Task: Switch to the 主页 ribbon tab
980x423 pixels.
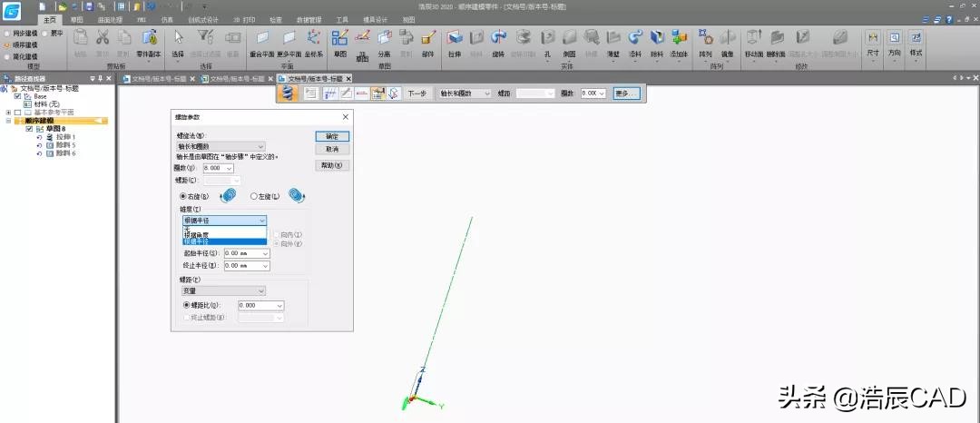Action: 50,19
